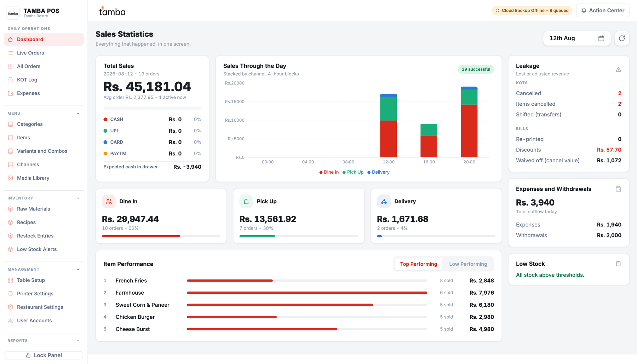
Task: Click the Withdrawals Rs. 2,000 value
Action: coord(609,236)
